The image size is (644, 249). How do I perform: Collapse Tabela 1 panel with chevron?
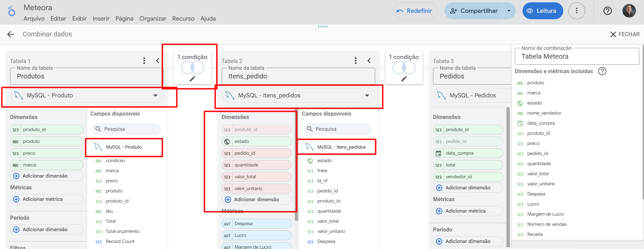(157, 61)
